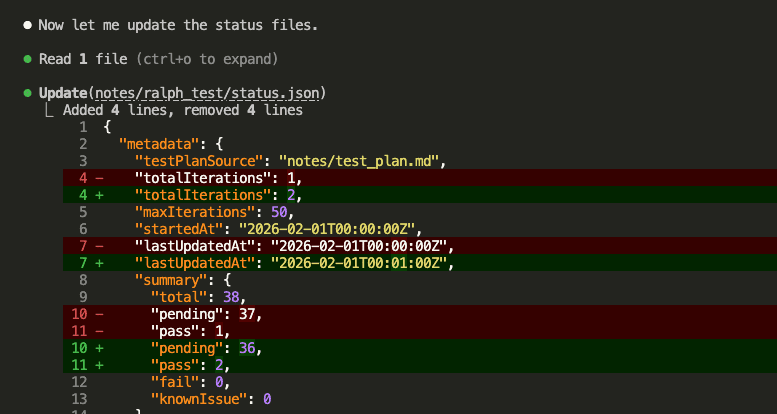Click the green bullet beside 'Update'

pyautogui.click(x=28, y=93)
